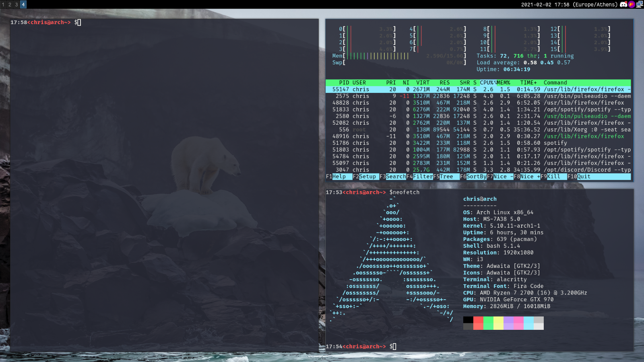This screenshot has height=362, width=644.
Task: Click the Swp usage bar in htop
Action: (399, 62)
